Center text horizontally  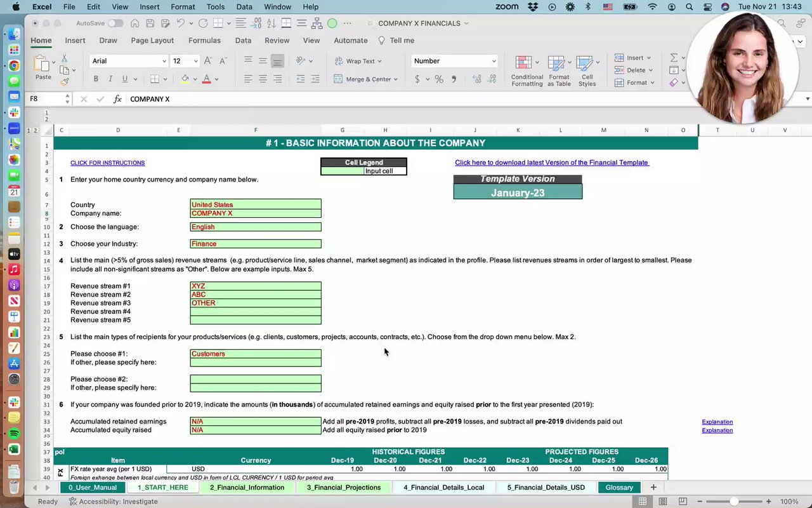pyautogui.click(x=263, y=79)
